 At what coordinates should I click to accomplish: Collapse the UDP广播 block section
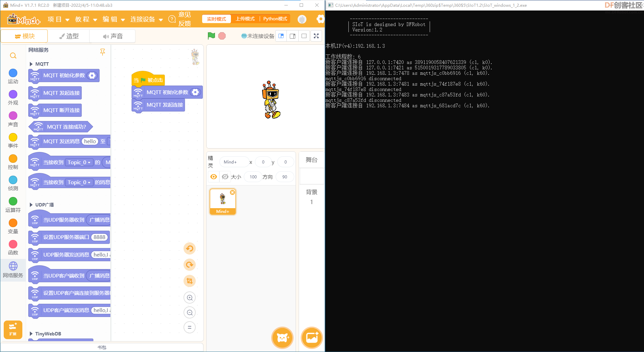31,205
